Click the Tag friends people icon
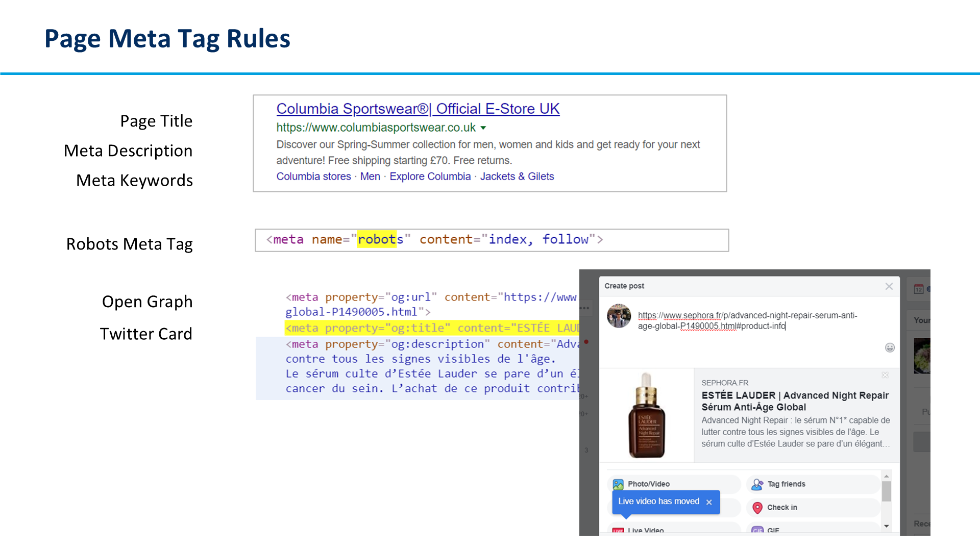Image resolution: width=980 pixels, height=551 pixels. [x=757, y=484]
